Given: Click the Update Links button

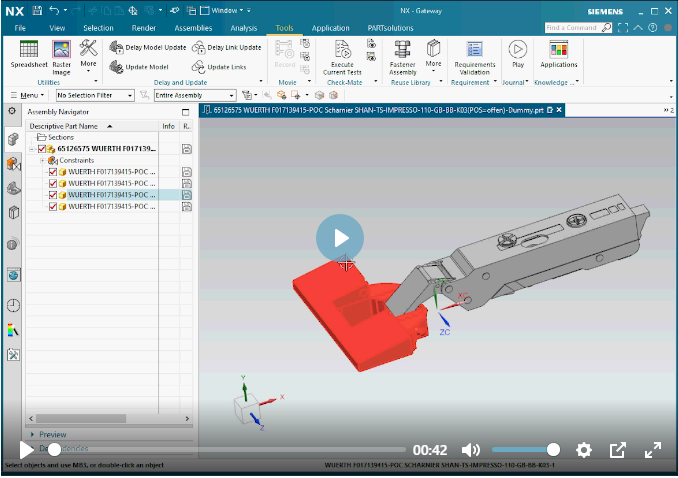Looking at the screenshot, I should [x=220, y=66].
